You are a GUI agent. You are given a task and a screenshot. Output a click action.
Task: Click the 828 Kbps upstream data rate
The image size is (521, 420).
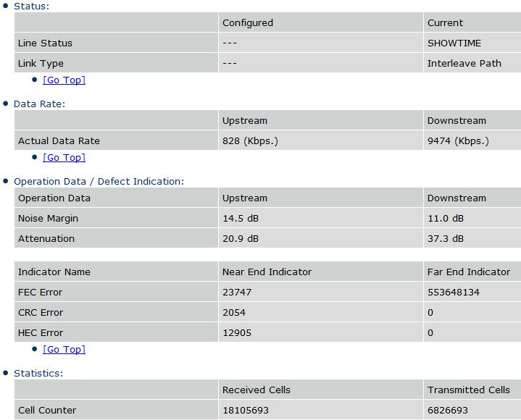pos(250,140)
